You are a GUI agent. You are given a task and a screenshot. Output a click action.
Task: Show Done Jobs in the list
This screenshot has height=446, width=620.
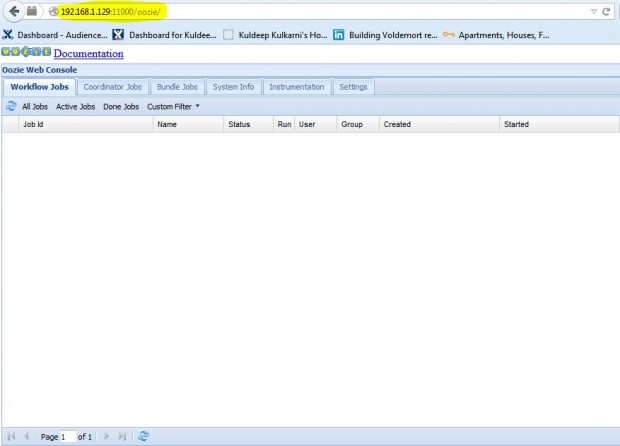pyautogui.click(x=121, y=106)
